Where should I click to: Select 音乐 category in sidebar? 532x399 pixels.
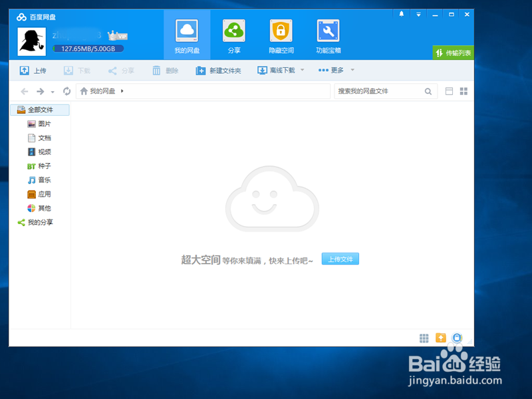click(x=39, y=180)
